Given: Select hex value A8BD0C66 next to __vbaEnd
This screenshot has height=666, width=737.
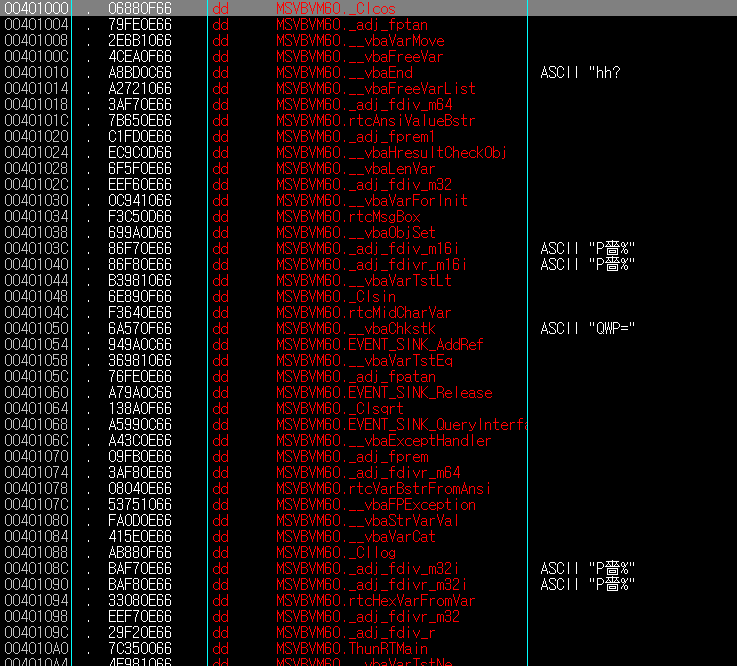Looking at the screenshot, I should tap(140, 72).
